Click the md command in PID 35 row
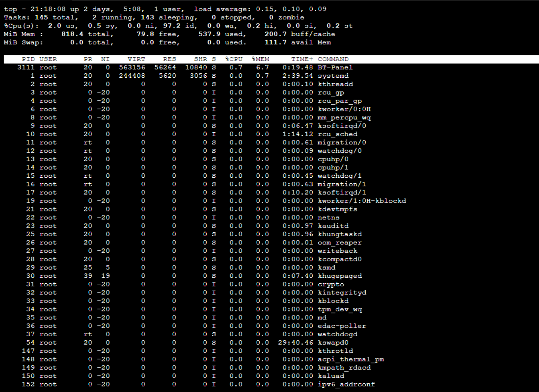This screenshot has height=392, width=539. click(x=322, y=317)
